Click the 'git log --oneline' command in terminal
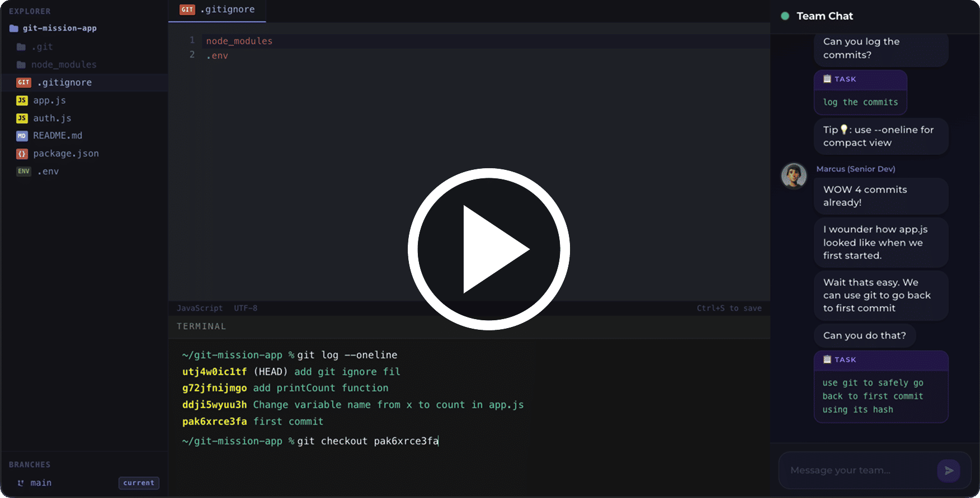The image size is (980, 498). coord(347,355)
